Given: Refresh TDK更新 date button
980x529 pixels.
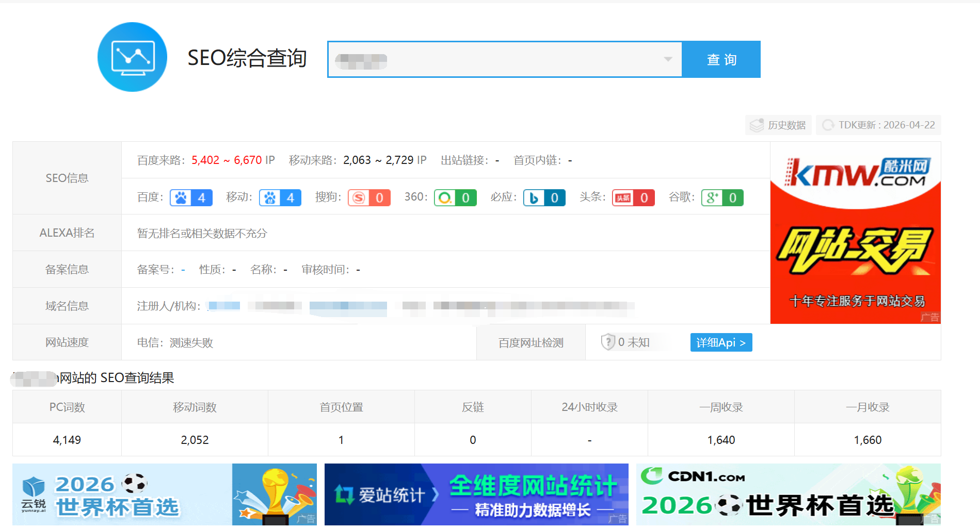Looking at the screenshot, I should click(x=878, y=125).
